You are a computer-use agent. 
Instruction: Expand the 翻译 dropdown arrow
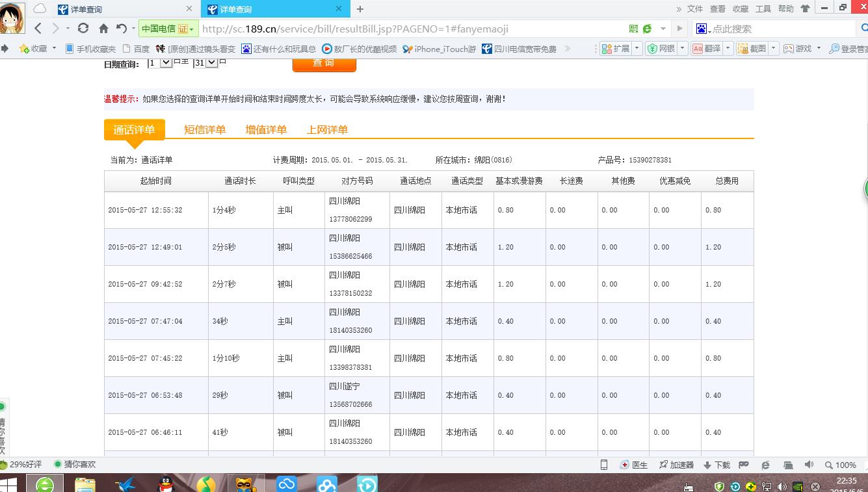(x=728, y=49)
